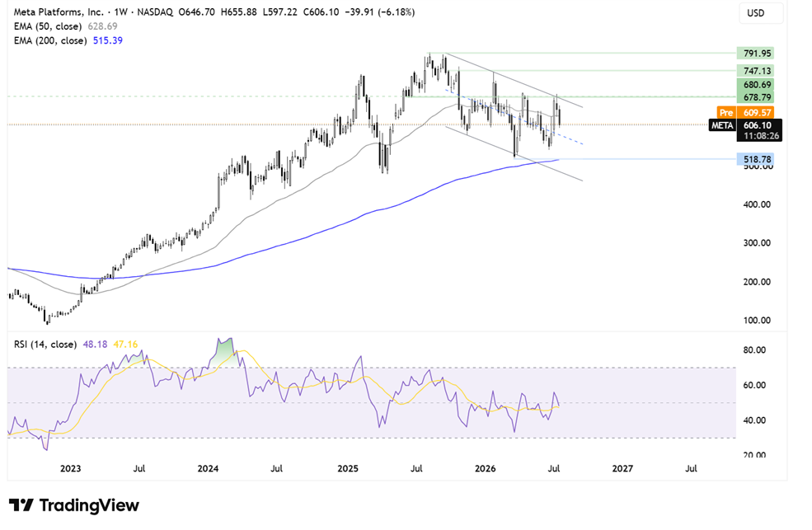Click the 747.13 price level label

[x=754, y=71]
